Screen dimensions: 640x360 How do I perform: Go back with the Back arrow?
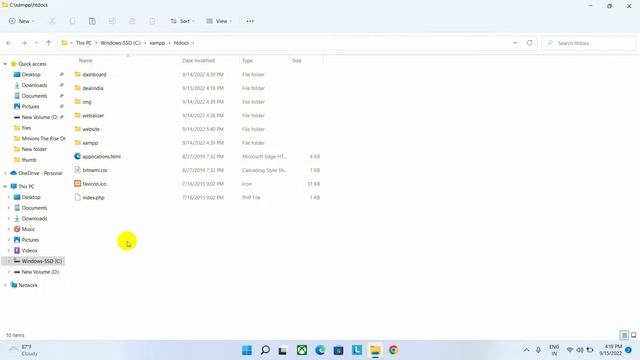[9, 43]
